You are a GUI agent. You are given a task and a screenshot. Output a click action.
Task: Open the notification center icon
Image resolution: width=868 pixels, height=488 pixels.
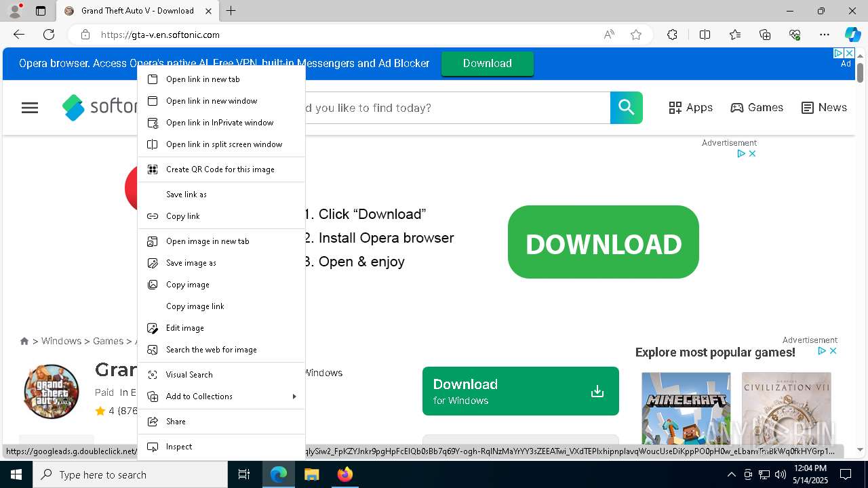846,474
